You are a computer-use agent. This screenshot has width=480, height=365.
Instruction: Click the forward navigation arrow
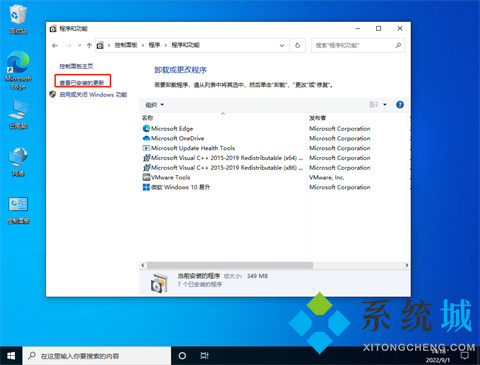point(69,45)
